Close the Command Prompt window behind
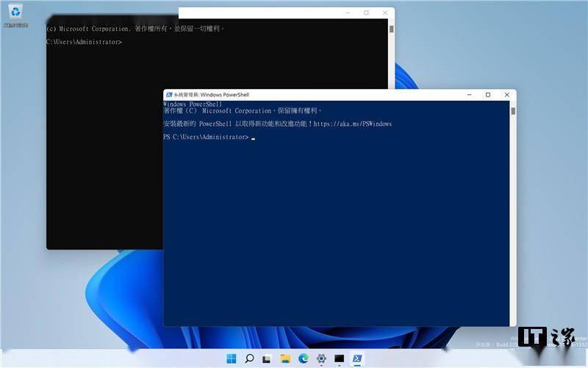 point(385,13)
